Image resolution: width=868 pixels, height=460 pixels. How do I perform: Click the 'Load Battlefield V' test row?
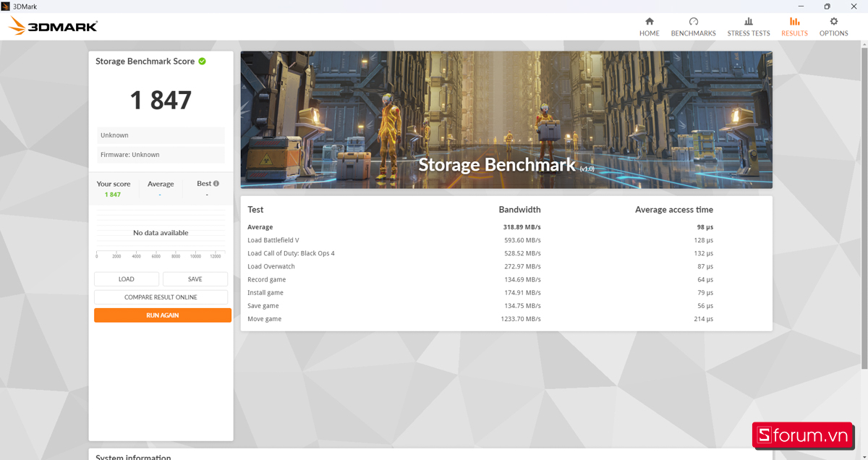[506, 240]
